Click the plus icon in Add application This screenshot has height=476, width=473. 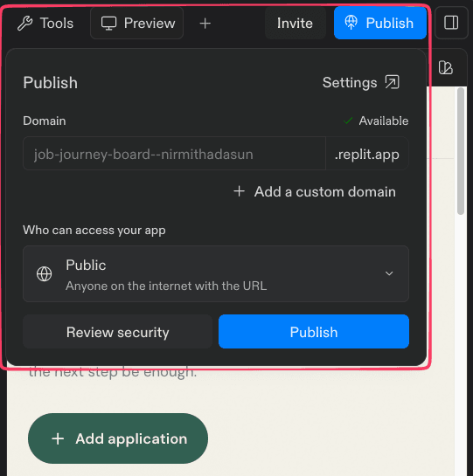(58, 438)
